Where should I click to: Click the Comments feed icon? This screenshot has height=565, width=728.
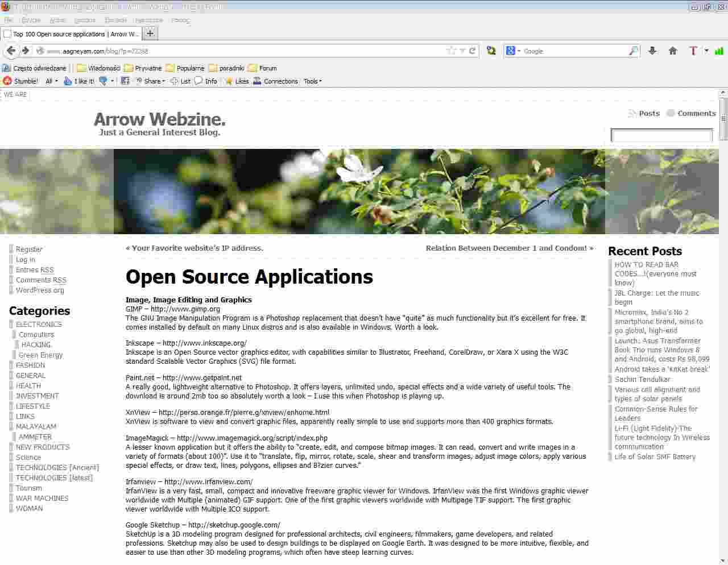(671, 113)
